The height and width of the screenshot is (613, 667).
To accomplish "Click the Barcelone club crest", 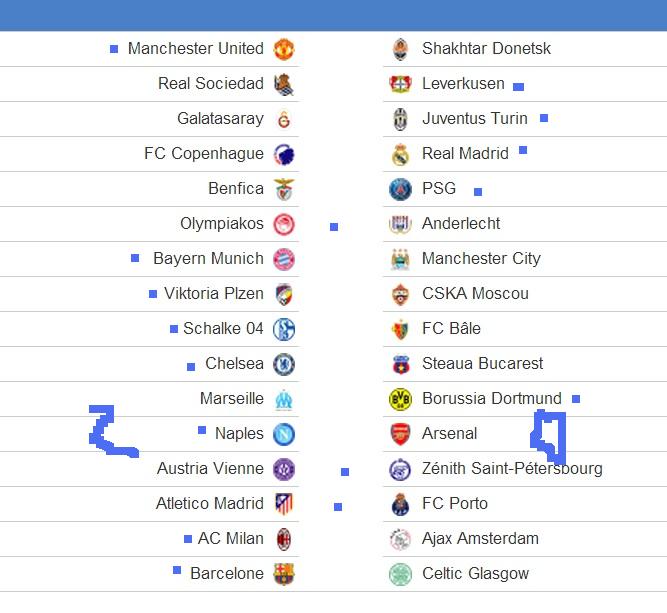I will point(284,574).
